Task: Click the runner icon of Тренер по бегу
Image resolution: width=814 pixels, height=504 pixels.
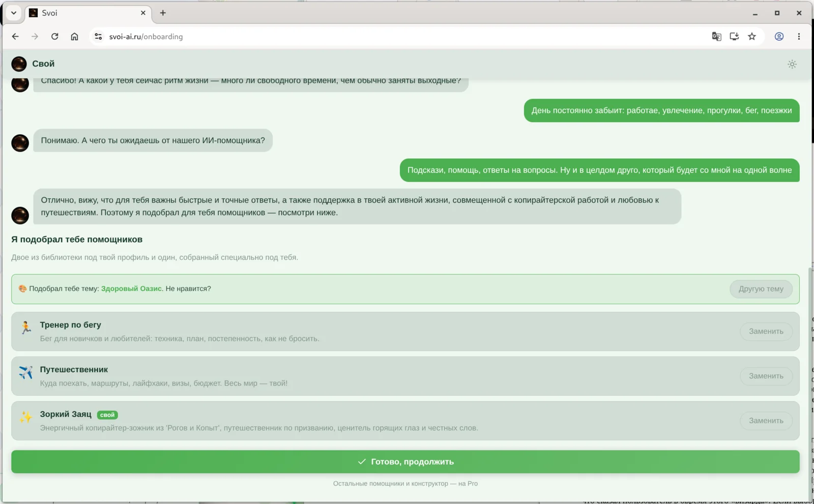Action: (26, 328)
